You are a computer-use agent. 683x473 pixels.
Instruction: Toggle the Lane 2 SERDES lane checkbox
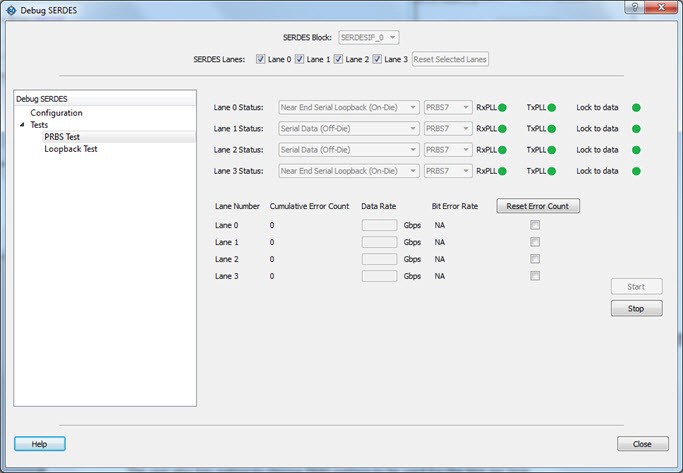337,59
